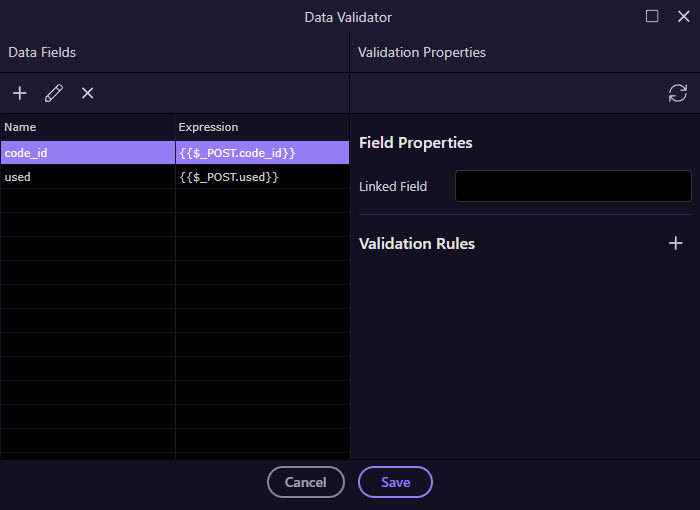Select the code_id field row
700x510 pixels.
[175, 153]
